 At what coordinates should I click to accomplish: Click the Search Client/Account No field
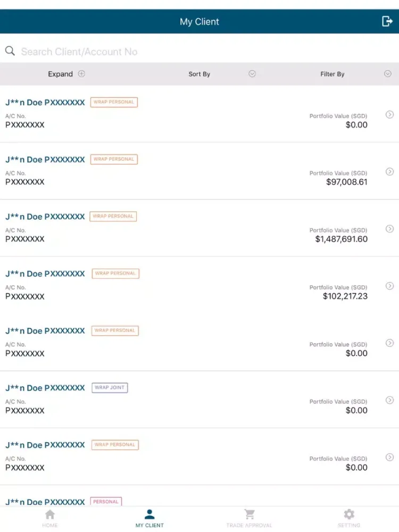[199, 52]
